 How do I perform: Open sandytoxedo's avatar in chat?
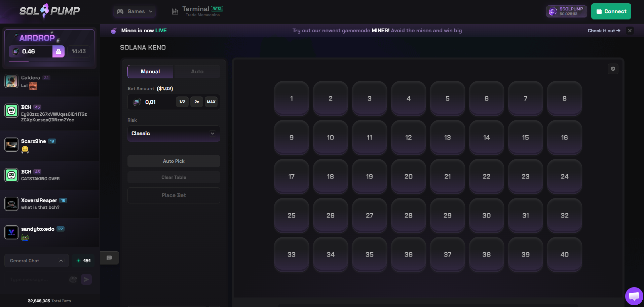11,232
